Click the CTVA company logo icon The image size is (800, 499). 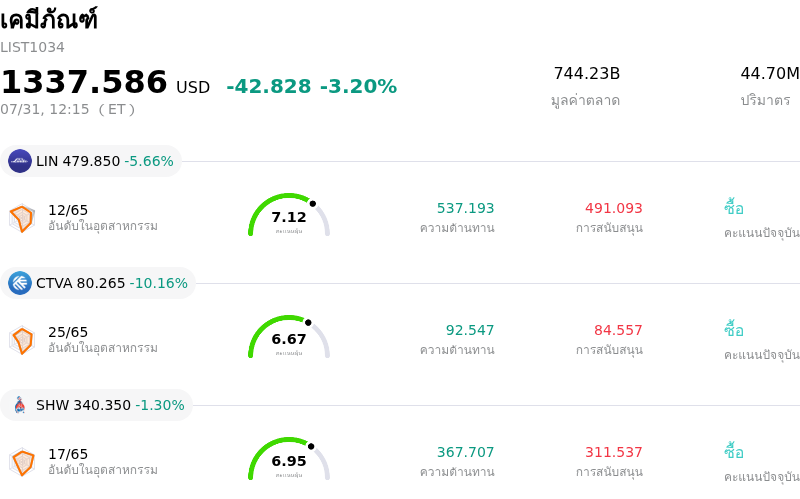(20, 283)
